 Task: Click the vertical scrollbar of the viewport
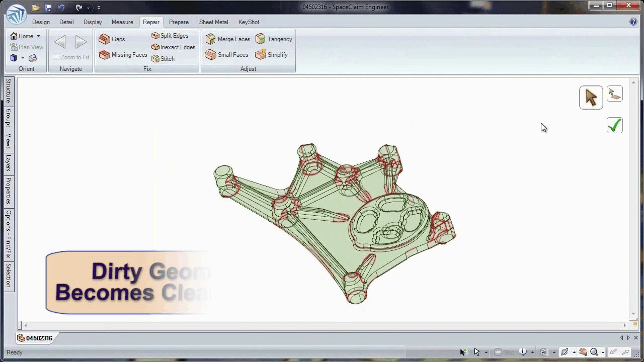tap(634, 198)
